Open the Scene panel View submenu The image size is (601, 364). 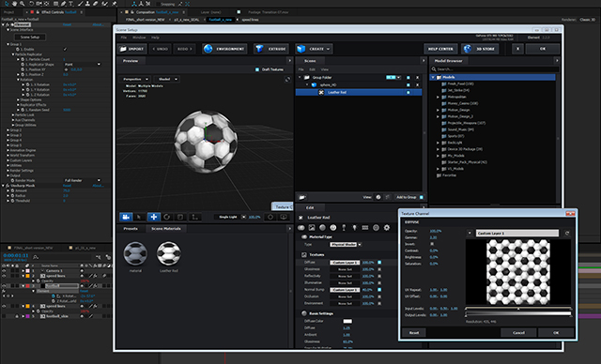click(x=325, y=69)
